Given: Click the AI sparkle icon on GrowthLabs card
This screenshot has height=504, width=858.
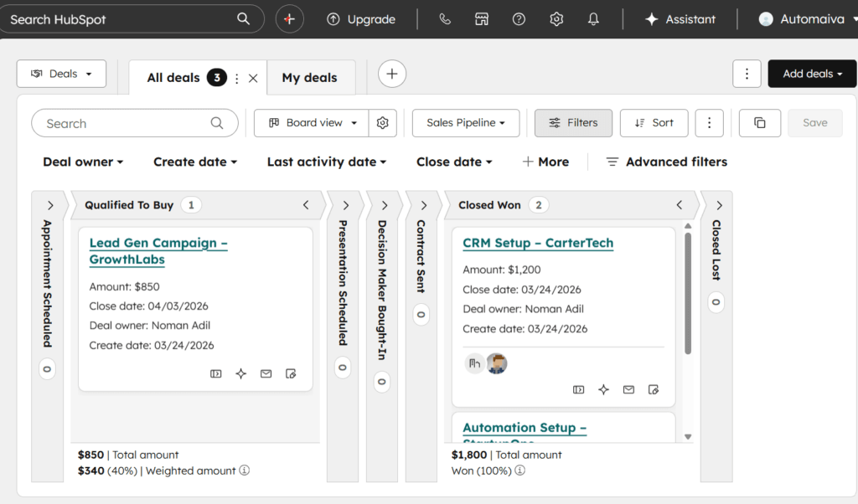Looking at the screenshot, I should click(x=240, y=374).
